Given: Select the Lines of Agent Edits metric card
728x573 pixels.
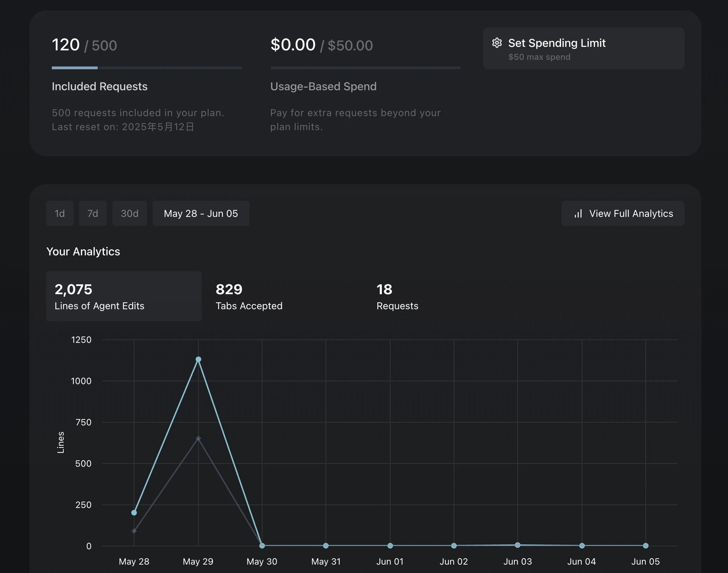Looking at the screenshot, I should [124, 296].
